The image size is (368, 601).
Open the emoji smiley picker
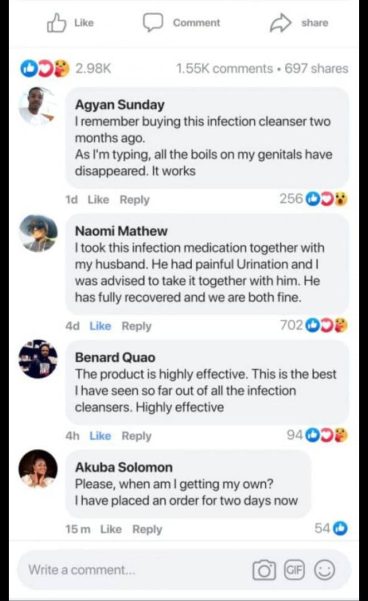point(324,570)
